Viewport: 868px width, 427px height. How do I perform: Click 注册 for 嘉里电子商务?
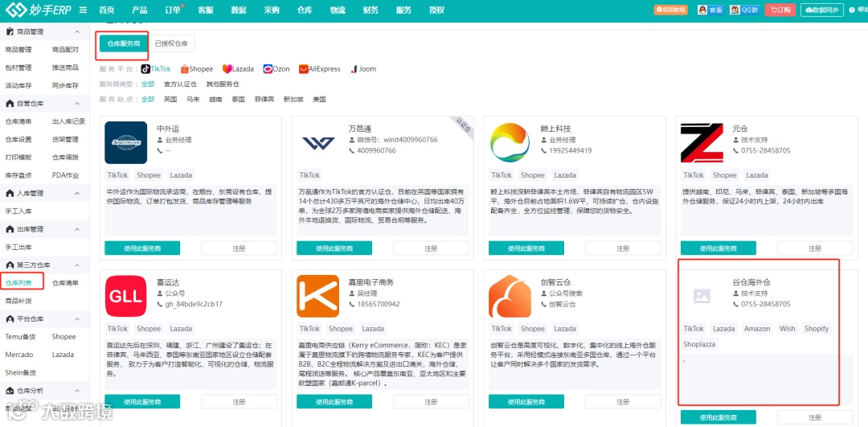pos(432,401)
